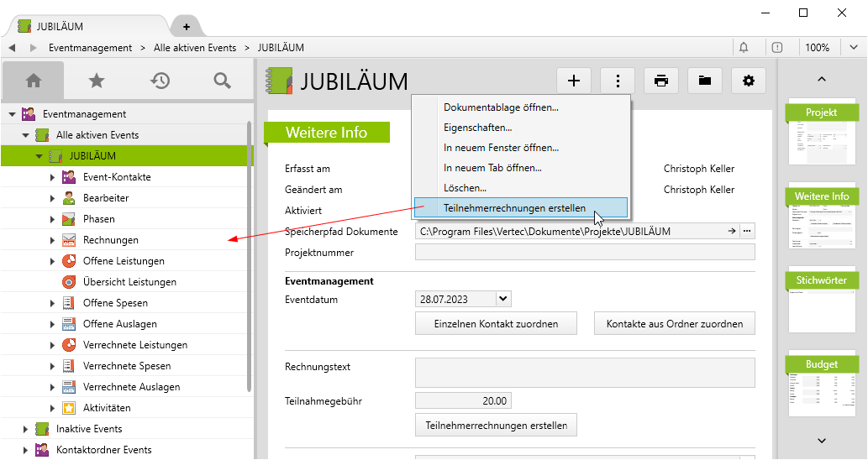The width and height of the screenshot is (868, 460).
Task: Click 'Einzelnen Kontakt zuordnen' button
Action: [497, 323]
